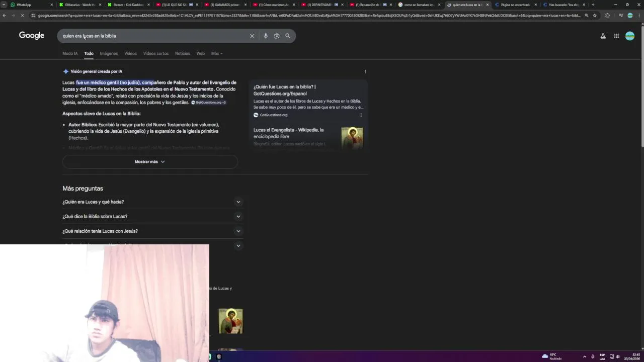This screenshot has width=644, height=362.
Task: Open the browser extensions puzzle icon
Action: click(x=607, y=15)
